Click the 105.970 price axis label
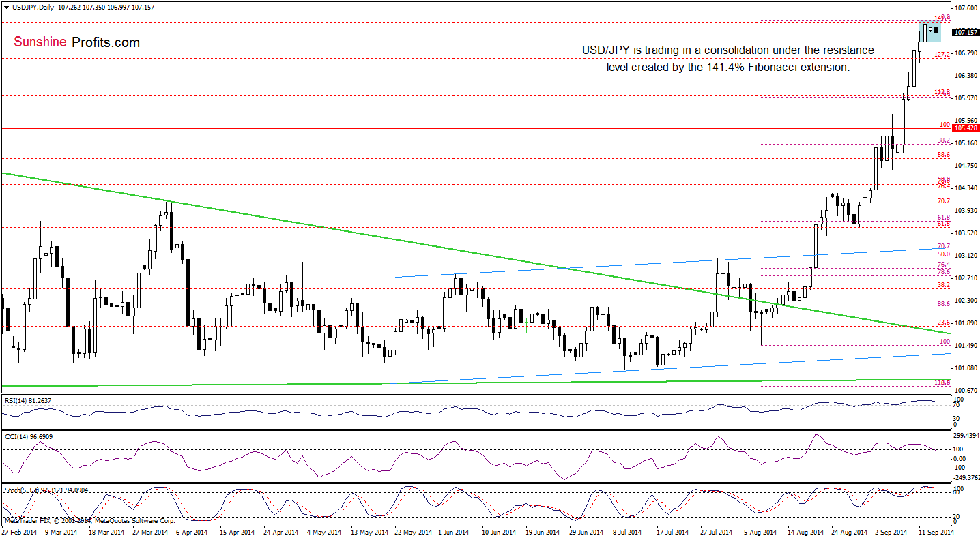 pos(965,98)
